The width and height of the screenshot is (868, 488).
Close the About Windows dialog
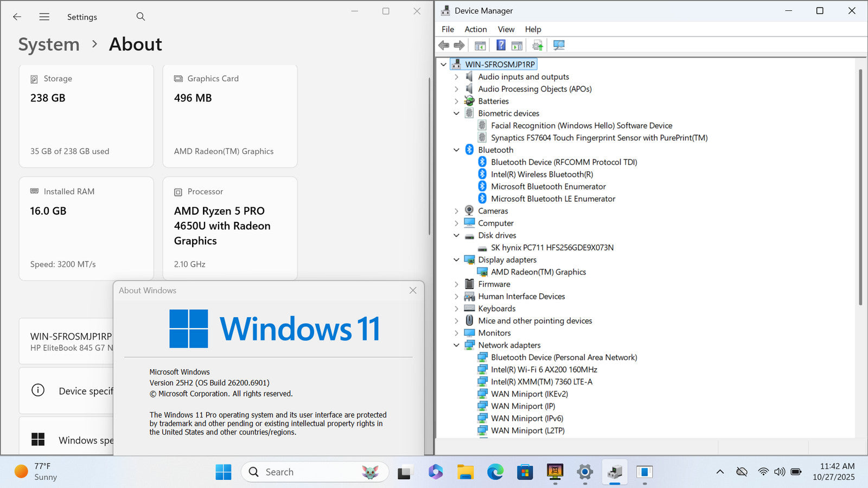[413, 291]
